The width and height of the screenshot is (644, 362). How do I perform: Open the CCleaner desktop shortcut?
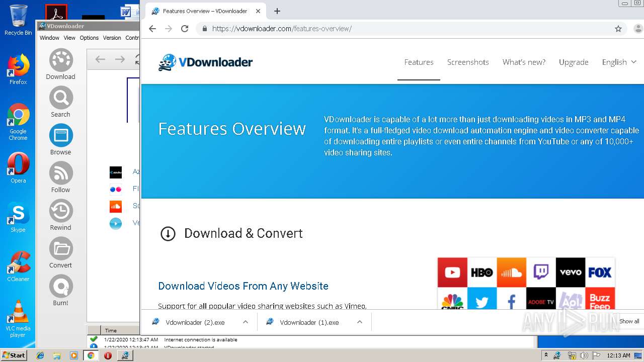tap(18, 266)
